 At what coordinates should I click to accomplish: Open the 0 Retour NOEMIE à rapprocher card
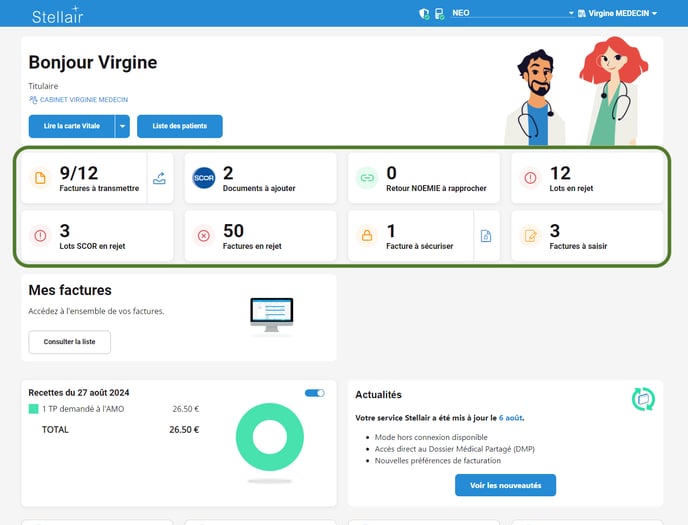click(424, 178)
